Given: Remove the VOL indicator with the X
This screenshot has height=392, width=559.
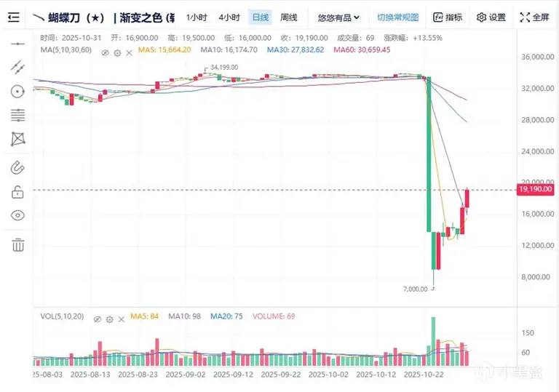Looking at the screenshot, I should pyautogui.click(x=122, y=319).
